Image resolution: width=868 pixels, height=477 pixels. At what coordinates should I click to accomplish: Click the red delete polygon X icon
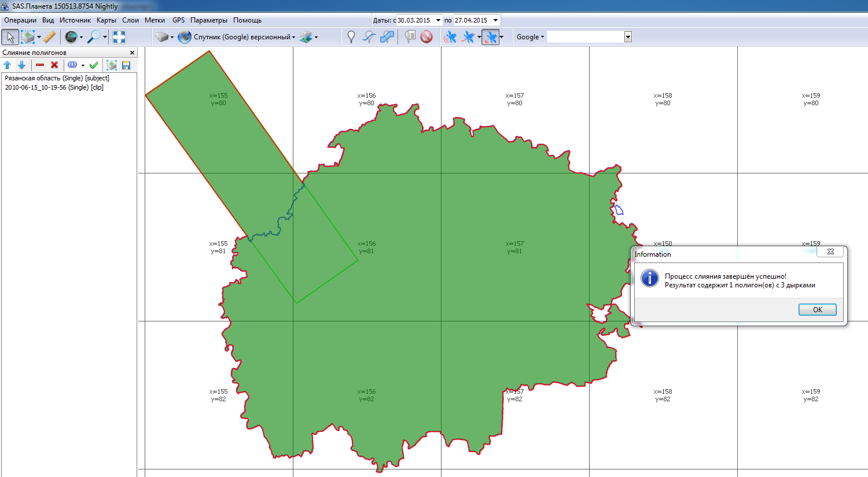click(54, 65)
